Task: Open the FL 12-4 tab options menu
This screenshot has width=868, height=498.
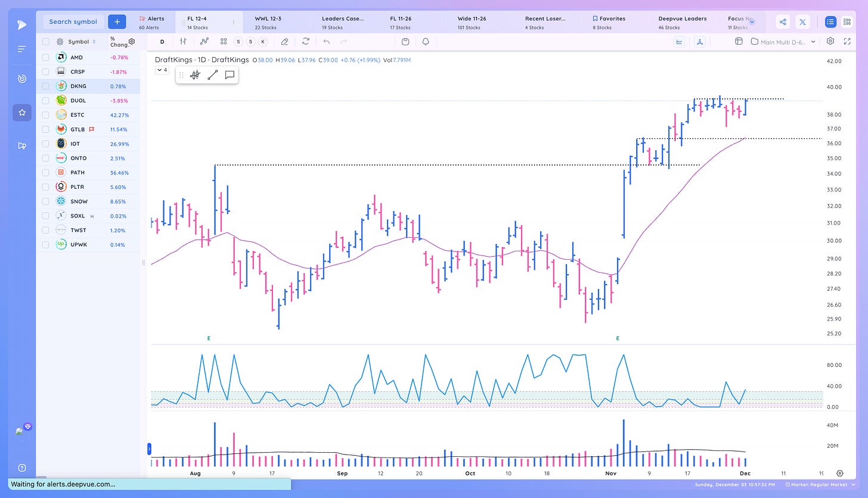Action: 233,23
